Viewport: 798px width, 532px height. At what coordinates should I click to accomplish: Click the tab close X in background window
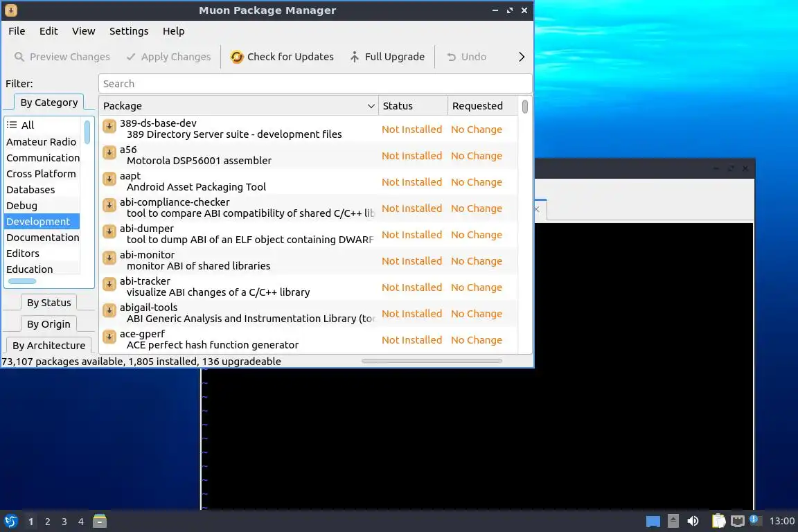[x=536, y=209]
